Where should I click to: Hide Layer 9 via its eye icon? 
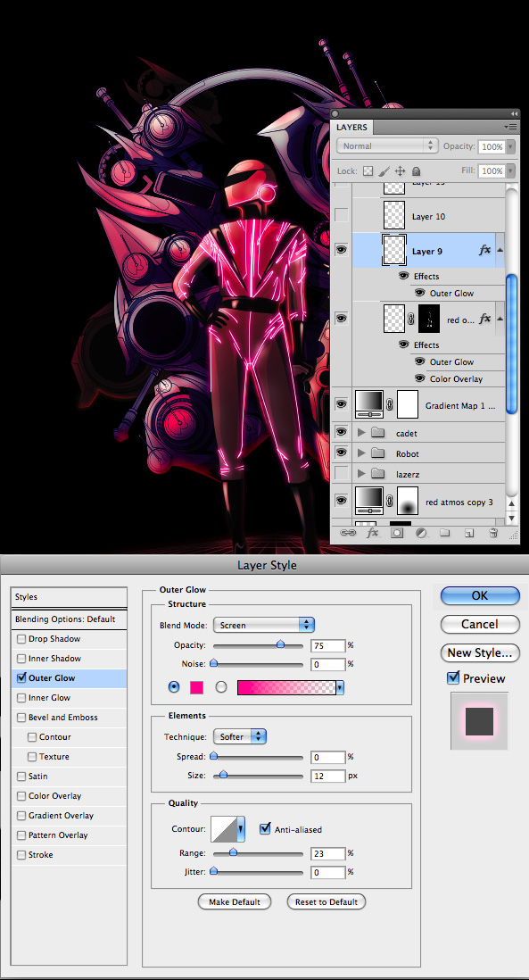[342, 250]
